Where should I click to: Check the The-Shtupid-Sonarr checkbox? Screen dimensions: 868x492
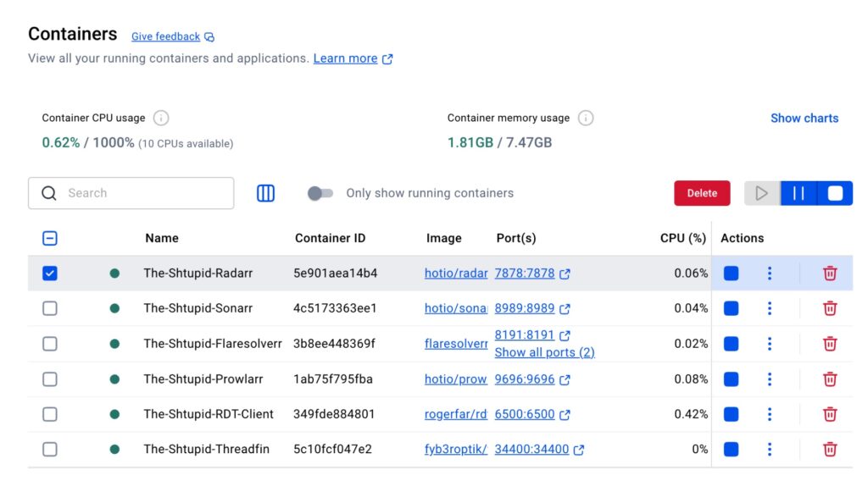[50, 308]
